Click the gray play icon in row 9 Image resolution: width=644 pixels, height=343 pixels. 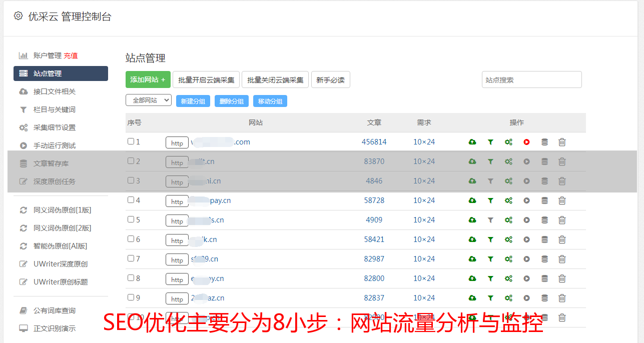pyautogui.click(x=526, y=298)
